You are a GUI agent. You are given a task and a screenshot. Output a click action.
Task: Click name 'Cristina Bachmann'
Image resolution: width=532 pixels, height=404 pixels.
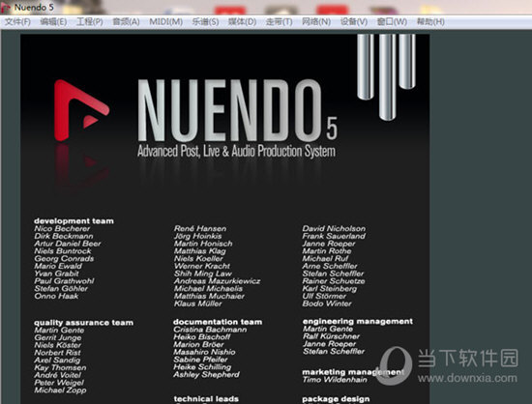click(x=210, y=330)
